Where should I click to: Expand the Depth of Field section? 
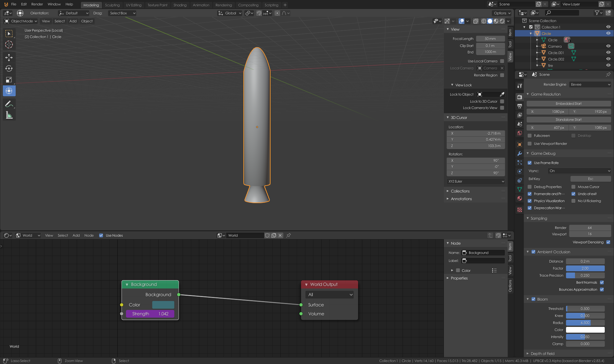coord(542,353)
